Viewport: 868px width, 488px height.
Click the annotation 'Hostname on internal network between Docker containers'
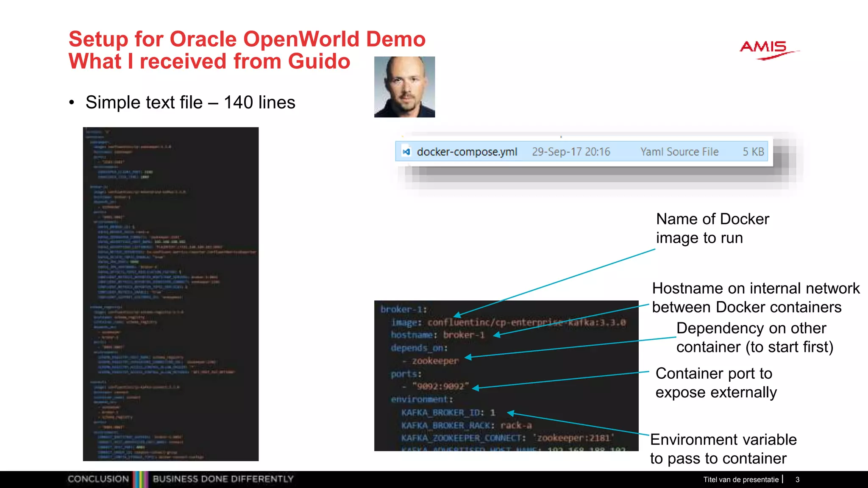click(x=756, y=298)
